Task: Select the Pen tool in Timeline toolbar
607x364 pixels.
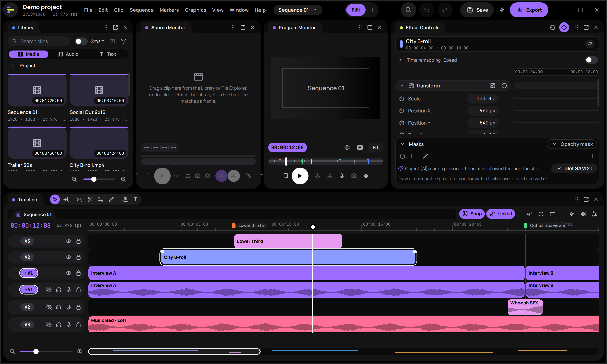Action: point(111,200)
